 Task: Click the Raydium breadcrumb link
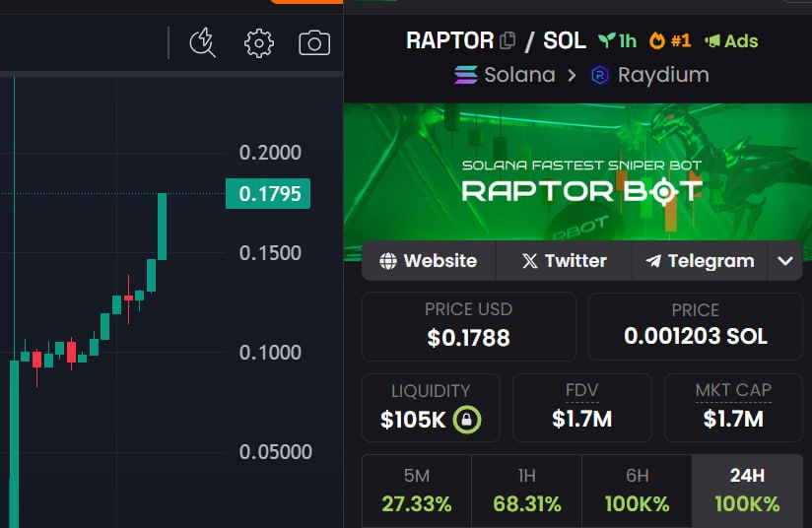point(663,75)
